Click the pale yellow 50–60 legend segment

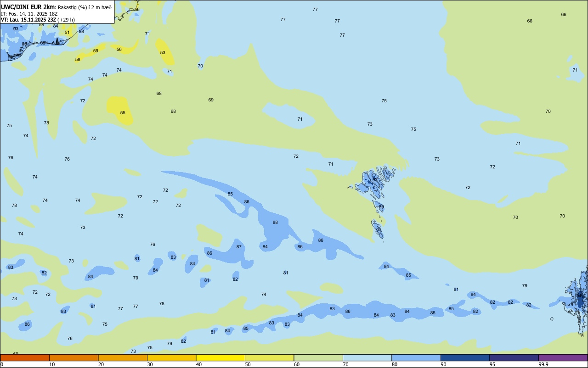[x=269, y=357]
